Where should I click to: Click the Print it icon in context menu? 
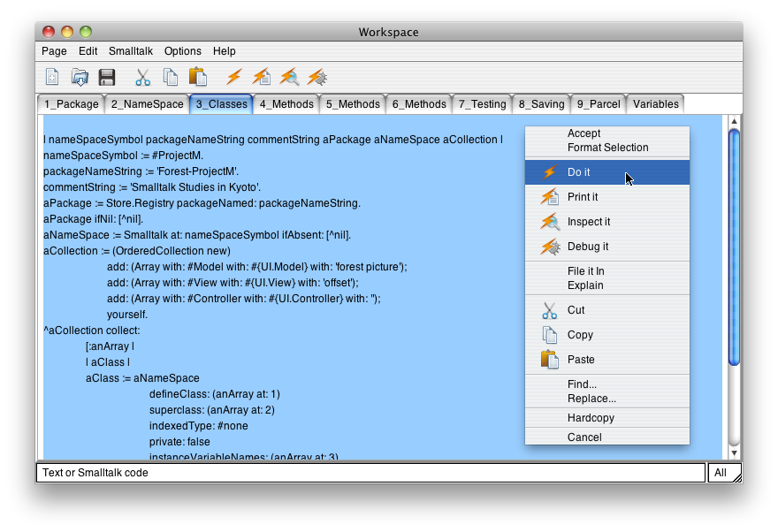click(x=550, y=197)
